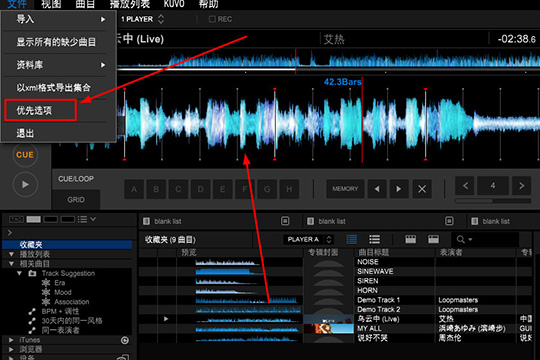This screenshot has width=540, height=360.
Task: Open the 播放列表 menu in the menu bar
Action: coord(130,4)
